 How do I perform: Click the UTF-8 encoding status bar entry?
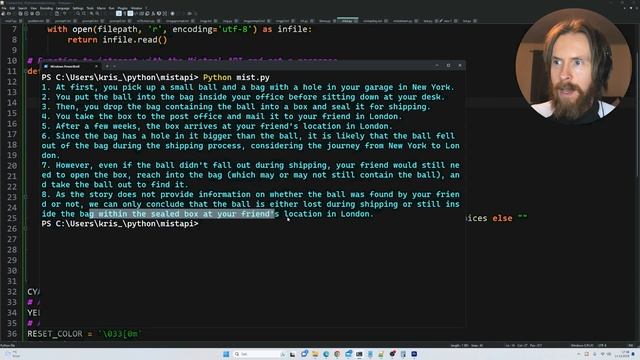click(602, 345)
